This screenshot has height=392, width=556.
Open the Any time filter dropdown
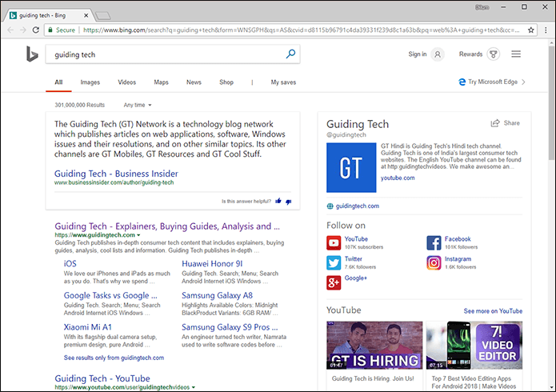pyautogui.click(x=138, y=105)
